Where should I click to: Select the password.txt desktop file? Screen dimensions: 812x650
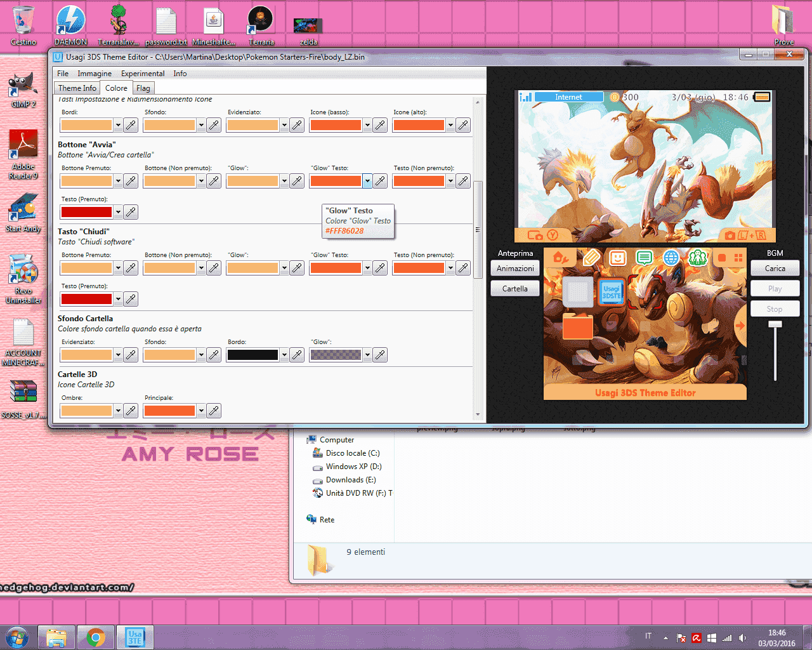(x=166, y=25)
